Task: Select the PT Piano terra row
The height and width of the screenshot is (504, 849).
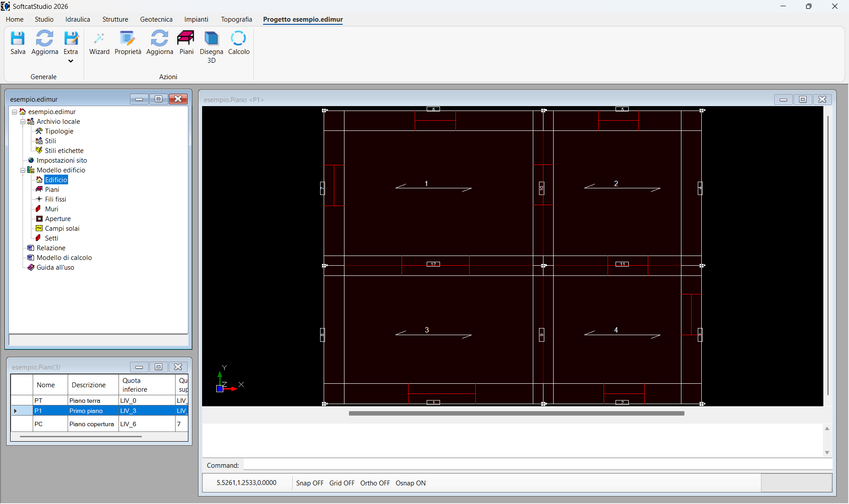Action: tap(99, 401)
